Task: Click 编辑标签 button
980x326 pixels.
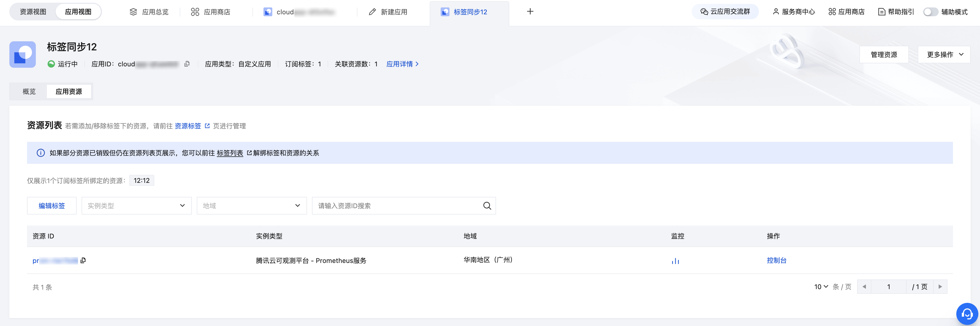Action: [52, 206]
